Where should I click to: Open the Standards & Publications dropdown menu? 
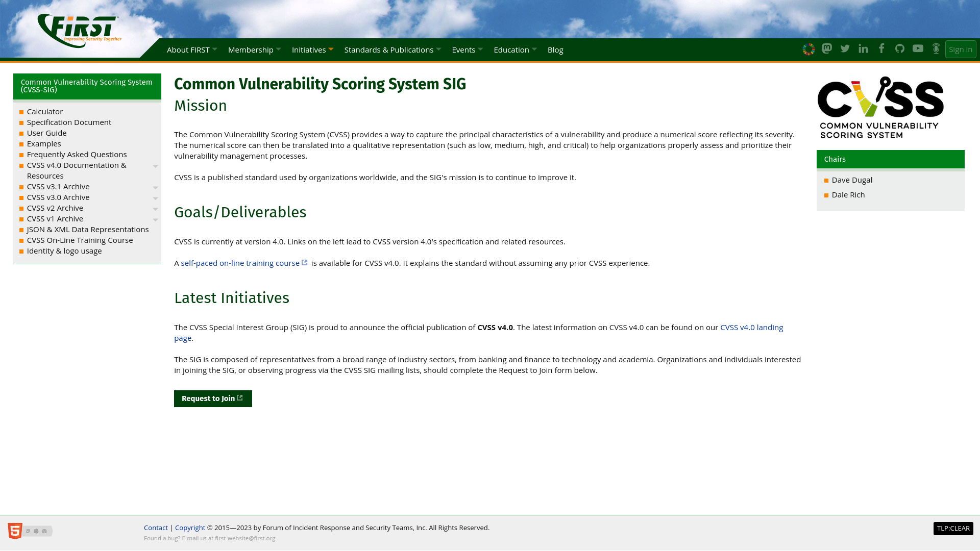[x=393, y=49]
